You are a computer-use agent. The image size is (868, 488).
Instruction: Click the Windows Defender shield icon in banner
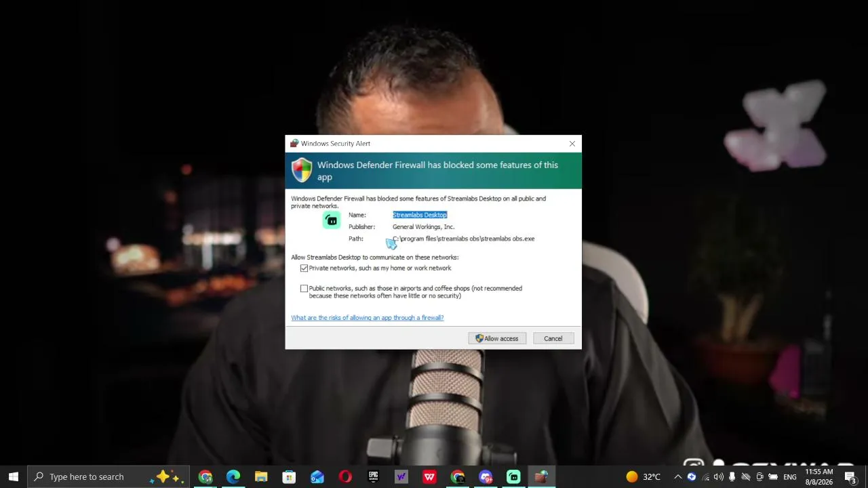tap(302, 170)
